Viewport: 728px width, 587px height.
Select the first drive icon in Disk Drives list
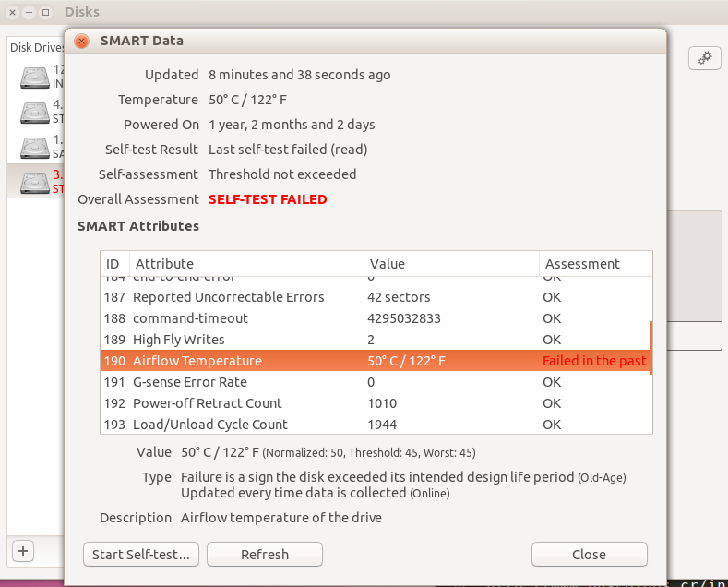(35, 77)
